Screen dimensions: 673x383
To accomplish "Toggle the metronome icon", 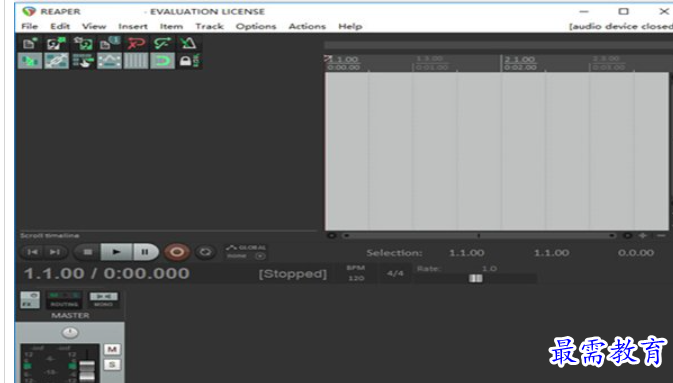I will (x=188, y=43).
